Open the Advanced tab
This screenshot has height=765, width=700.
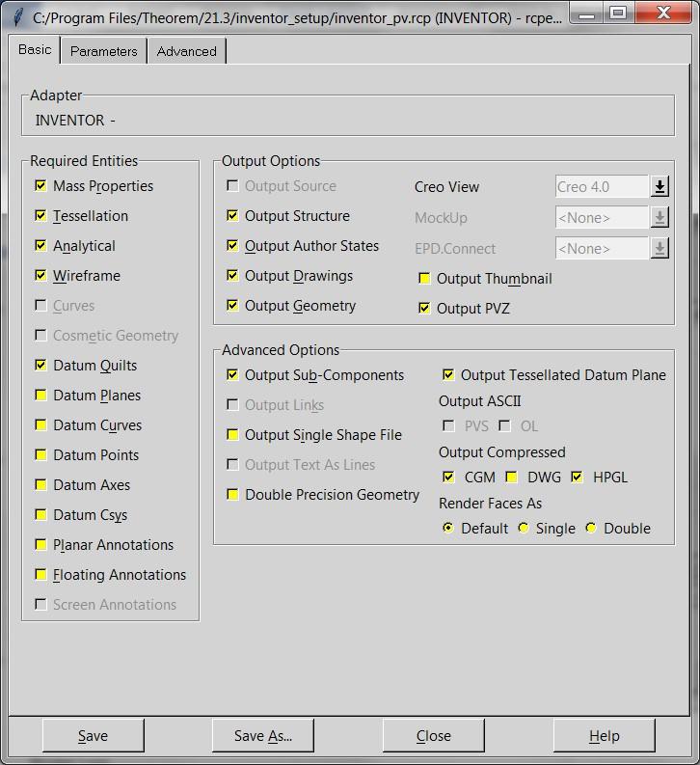pyautogui.click(x=187, y=51)
